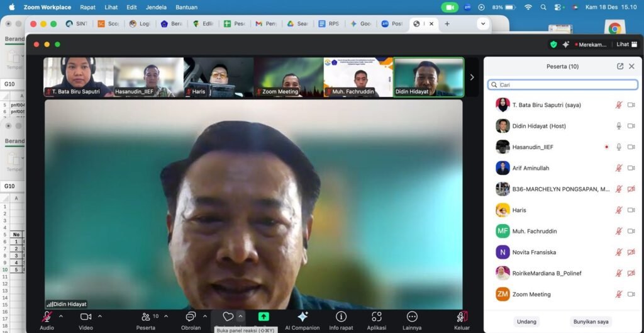Click the green encryption shield icon
644x333 pixels.
pos(553,44)
